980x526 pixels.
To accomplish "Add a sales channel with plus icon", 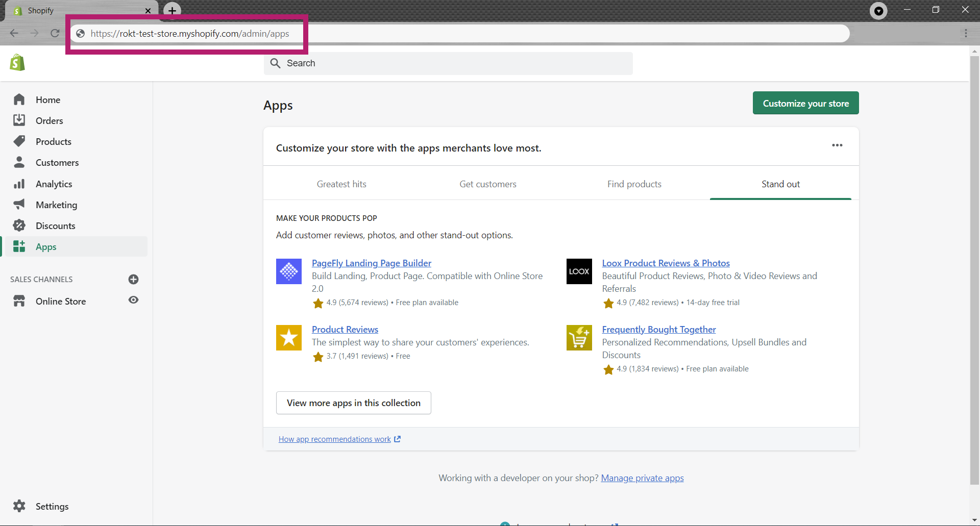I will click(134, 279).
